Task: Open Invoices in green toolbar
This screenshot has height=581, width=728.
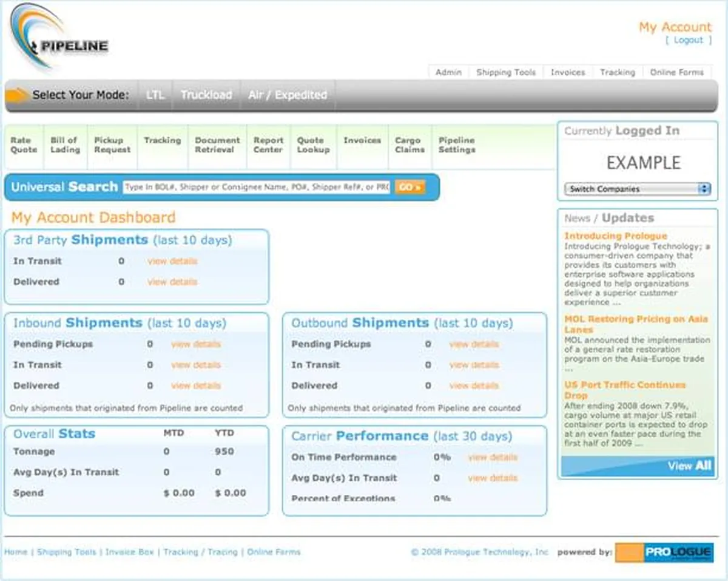Action: 362,140
